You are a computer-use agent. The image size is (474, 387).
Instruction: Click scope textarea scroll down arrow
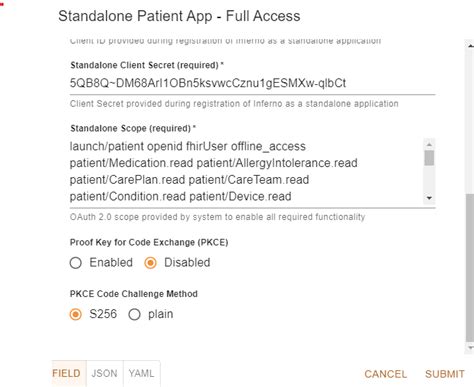(429, 198)
